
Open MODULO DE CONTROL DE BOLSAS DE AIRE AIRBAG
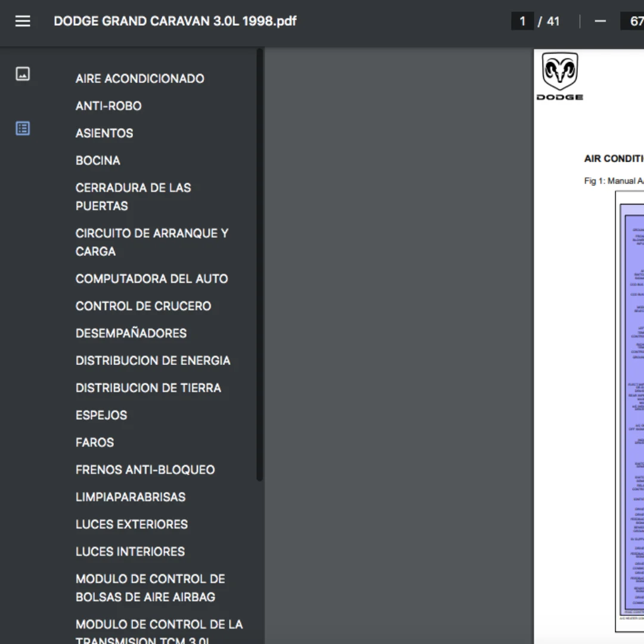(x=150, y=588)
